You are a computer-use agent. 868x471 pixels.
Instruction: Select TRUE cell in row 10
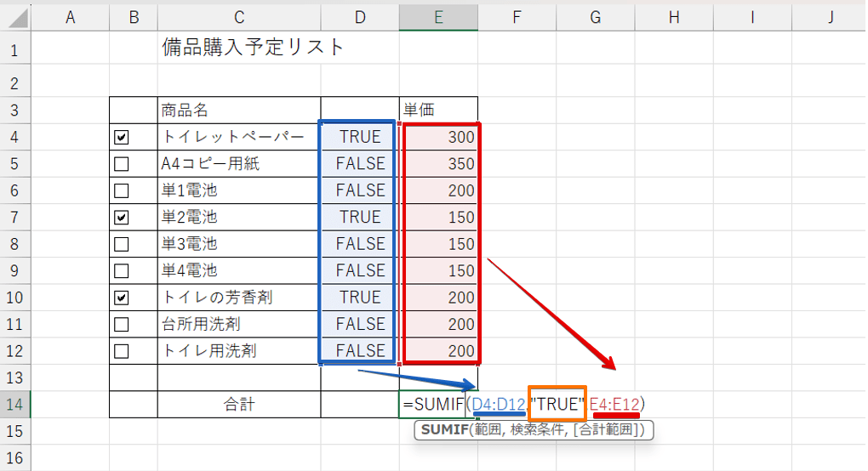360,298
